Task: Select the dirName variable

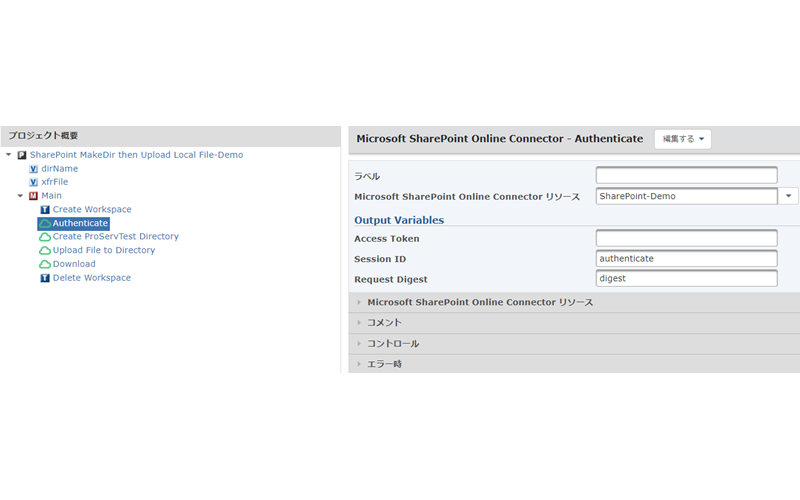Action: [60, 168]
